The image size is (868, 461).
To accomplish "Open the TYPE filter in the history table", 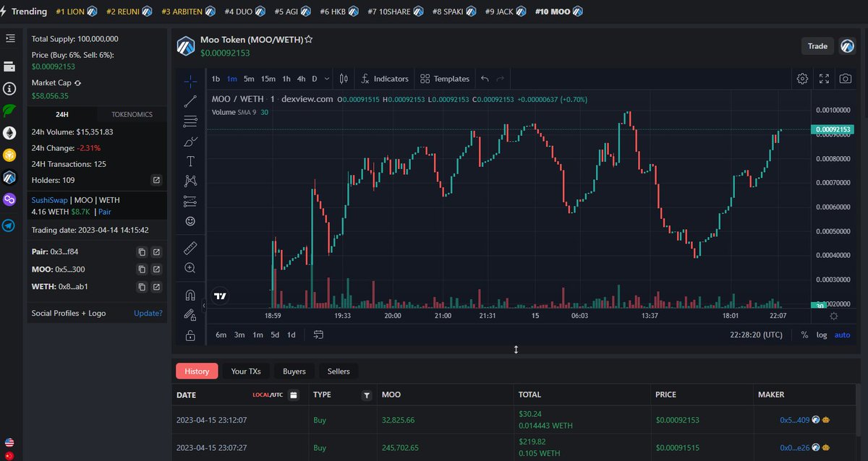I will (x=367, y=395).
